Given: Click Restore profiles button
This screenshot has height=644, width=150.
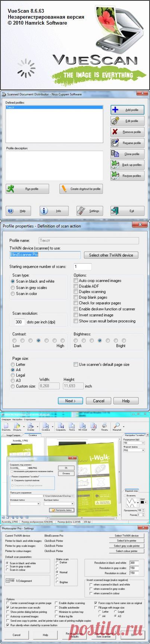Looking at the screenshot, I should (127, 176).
